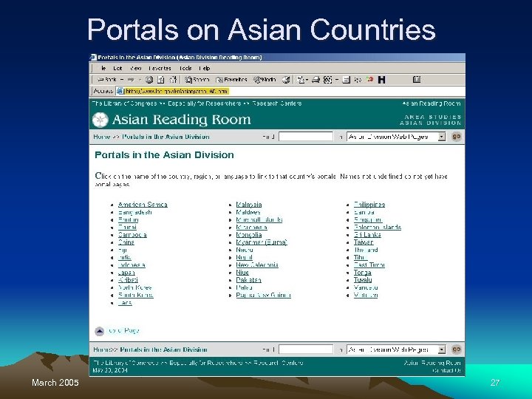This screenshot has height=399, width=532.
Task: Open the East Timor portal link
Action: pos(369,265)
